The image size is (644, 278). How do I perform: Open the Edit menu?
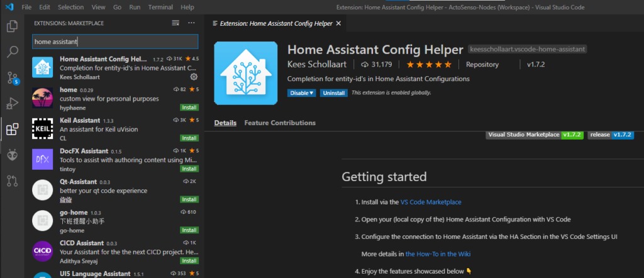pos(45,8)
